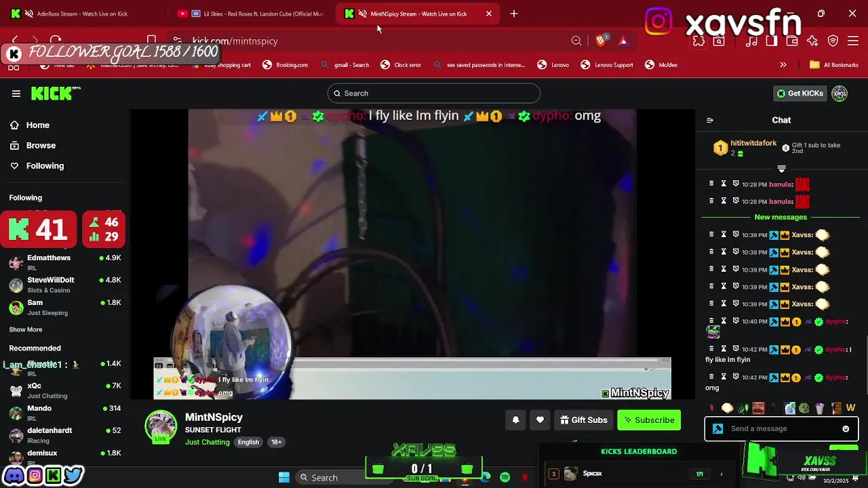Open the browser extensions puzzle icon
868x488 pixels.
698,41
